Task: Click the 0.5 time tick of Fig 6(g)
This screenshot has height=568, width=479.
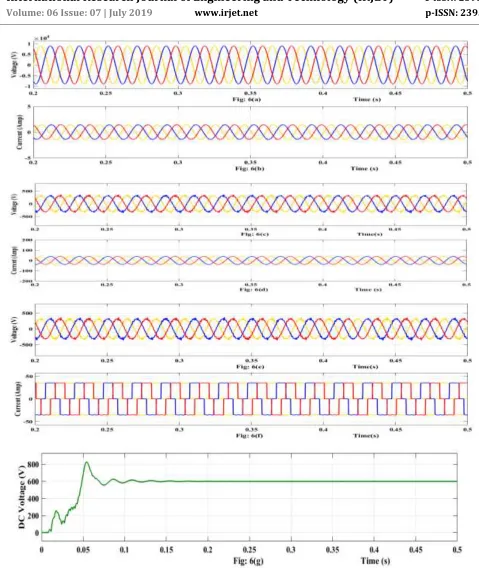Action: click(x=457, y=550)
